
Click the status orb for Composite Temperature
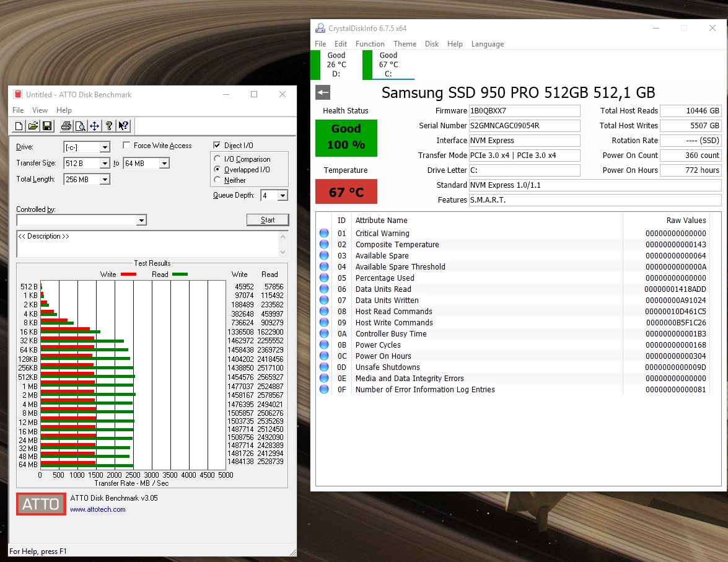[324, 244]
